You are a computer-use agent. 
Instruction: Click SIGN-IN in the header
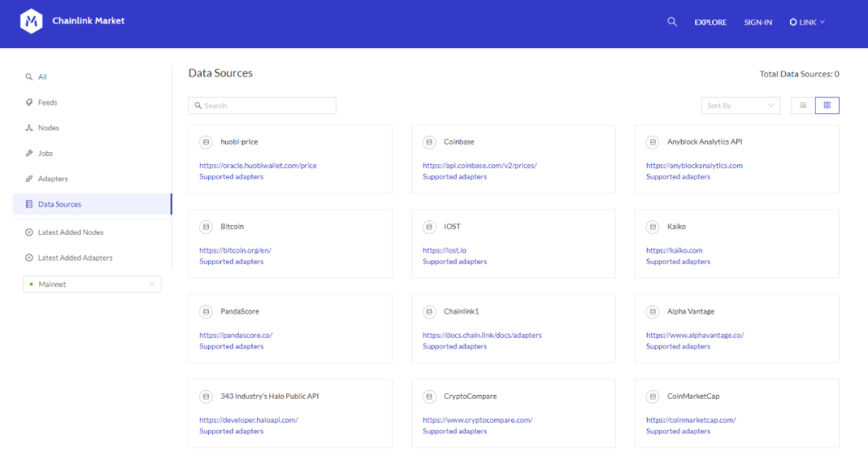point(758,23)
